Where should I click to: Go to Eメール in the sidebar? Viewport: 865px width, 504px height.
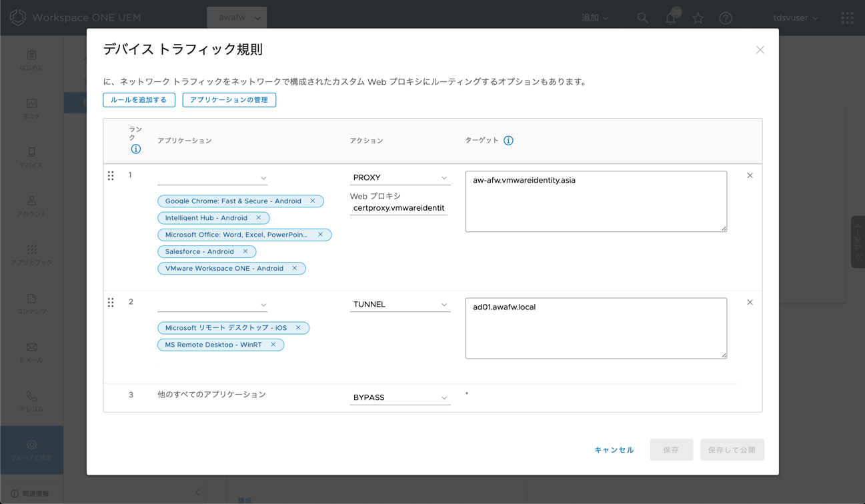[31, 353]
